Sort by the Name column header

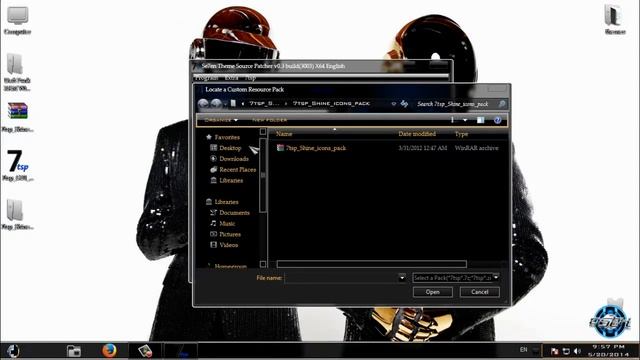[284, 134]
